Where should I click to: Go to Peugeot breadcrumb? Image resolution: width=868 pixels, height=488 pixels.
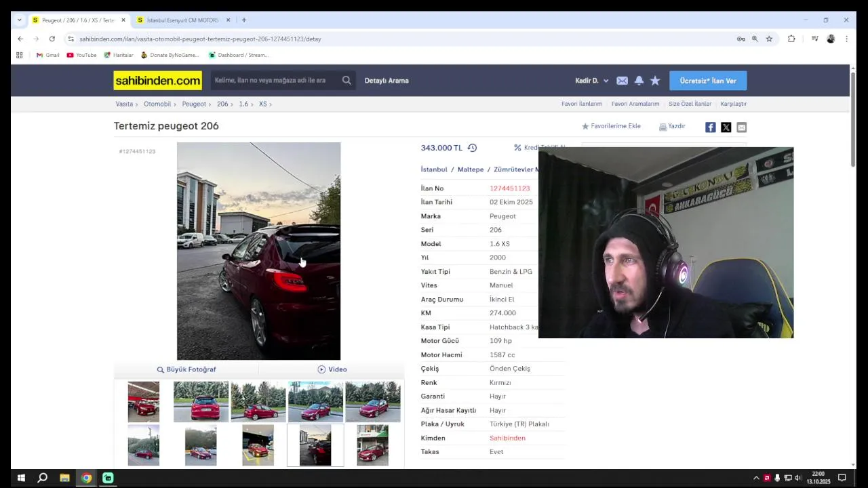(194, 104)
